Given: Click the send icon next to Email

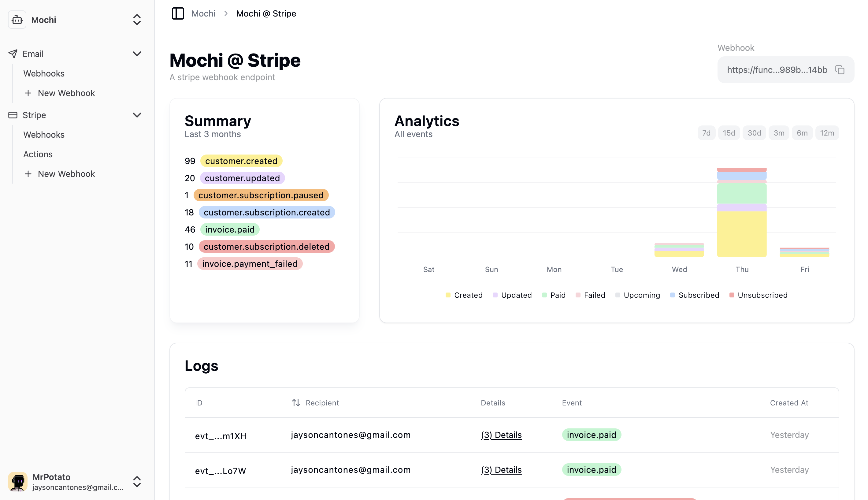Looking at the screenshot, I should click(13, 54).
